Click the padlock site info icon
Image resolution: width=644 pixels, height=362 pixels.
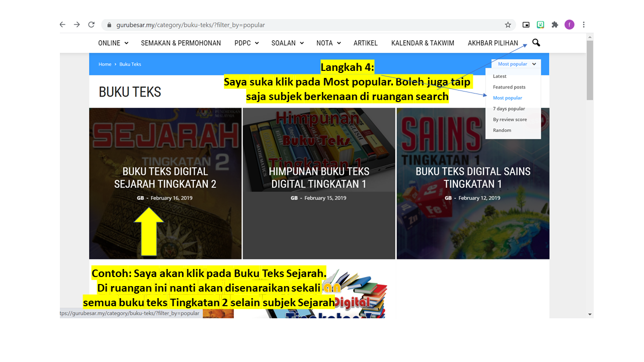109,25
